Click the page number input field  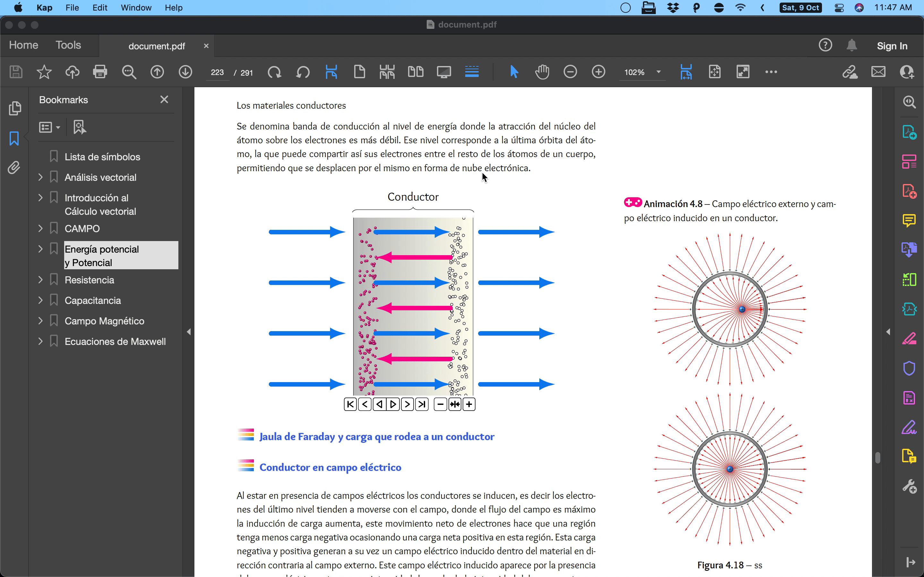[217, 72]
